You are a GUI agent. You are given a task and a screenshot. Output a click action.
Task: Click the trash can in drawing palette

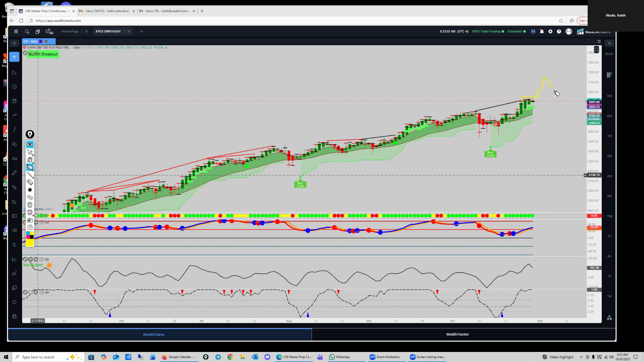(x=30, y=205)
